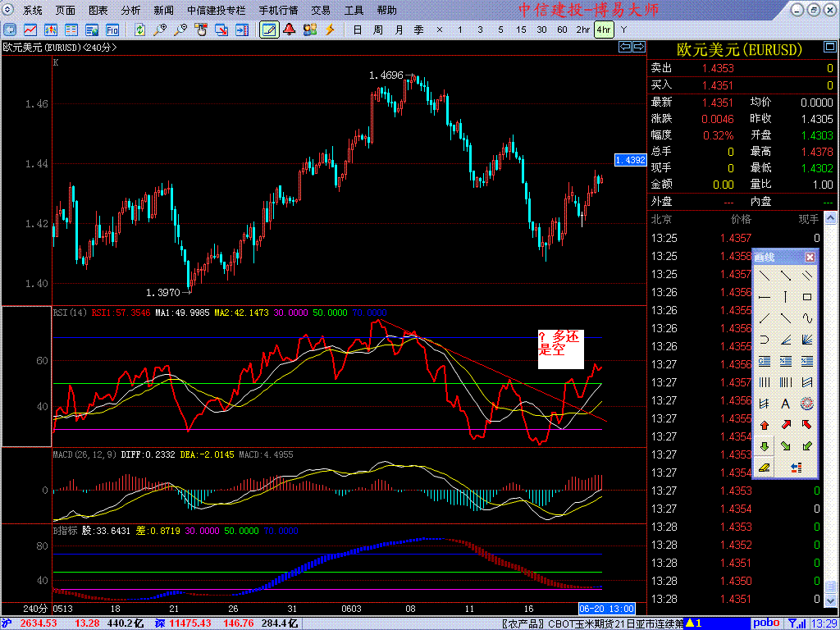
Task: Select the 15 minute period
Action: [x=521, y=30]
